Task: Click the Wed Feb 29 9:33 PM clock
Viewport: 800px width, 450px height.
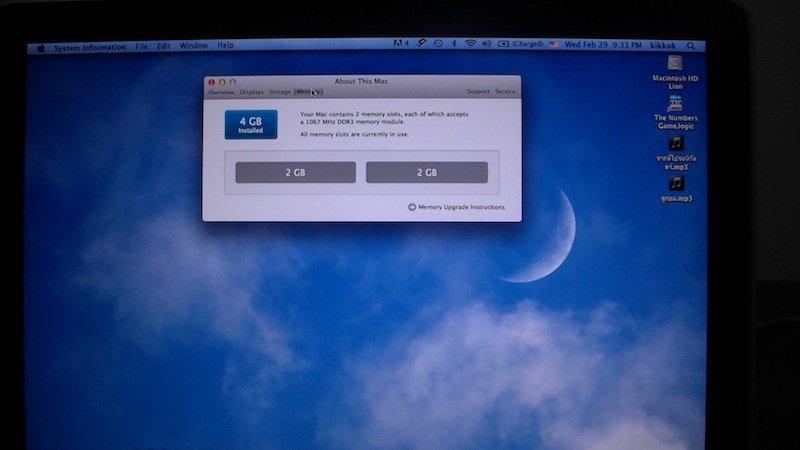Action: (x=603, y=45)
